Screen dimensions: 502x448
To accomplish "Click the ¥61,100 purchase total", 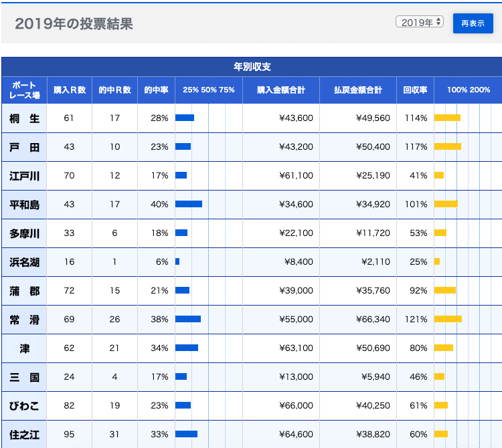I will pyautogui.click(x=296, y=176).
